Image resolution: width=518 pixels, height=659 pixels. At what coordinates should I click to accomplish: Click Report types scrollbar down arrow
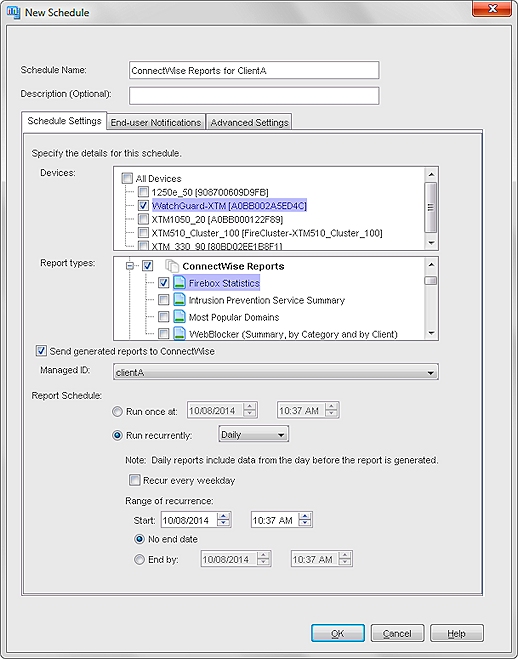tap(431, 333)
